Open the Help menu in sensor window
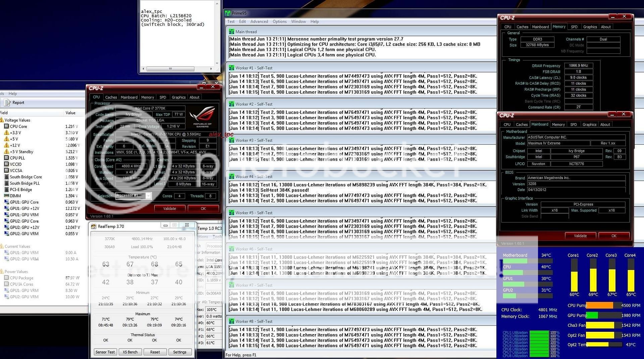The image size is (644, 359). click(x=13, y=93)
